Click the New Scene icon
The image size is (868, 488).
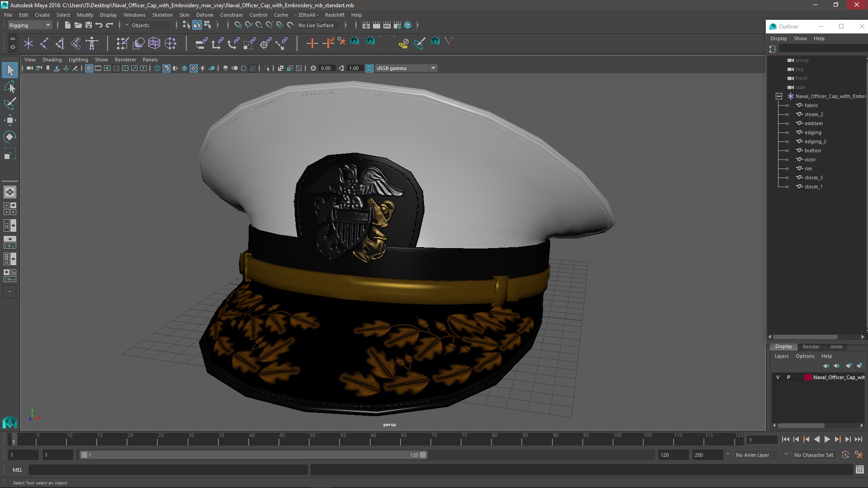67,25
